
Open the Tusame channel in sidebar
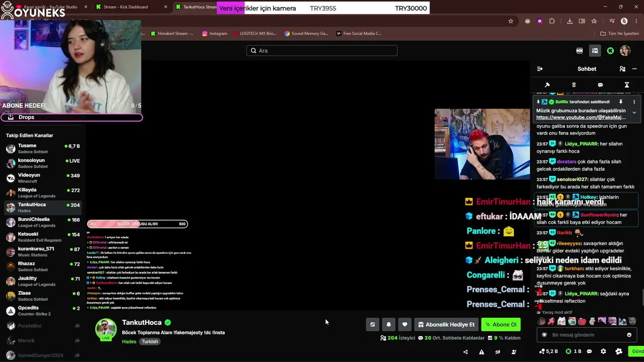click(43, 148)
